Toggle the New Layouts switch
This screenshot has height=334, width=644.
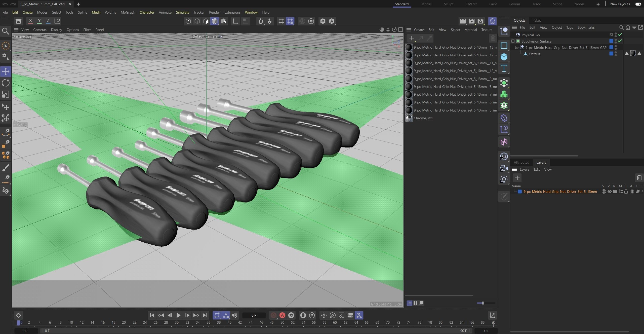(638, 4)
